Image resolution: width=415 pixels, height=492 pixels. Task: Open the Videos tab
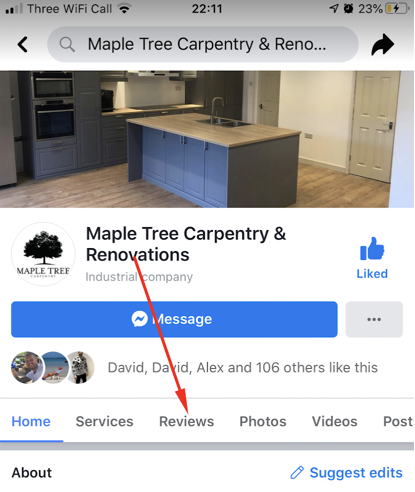(334, 421)
